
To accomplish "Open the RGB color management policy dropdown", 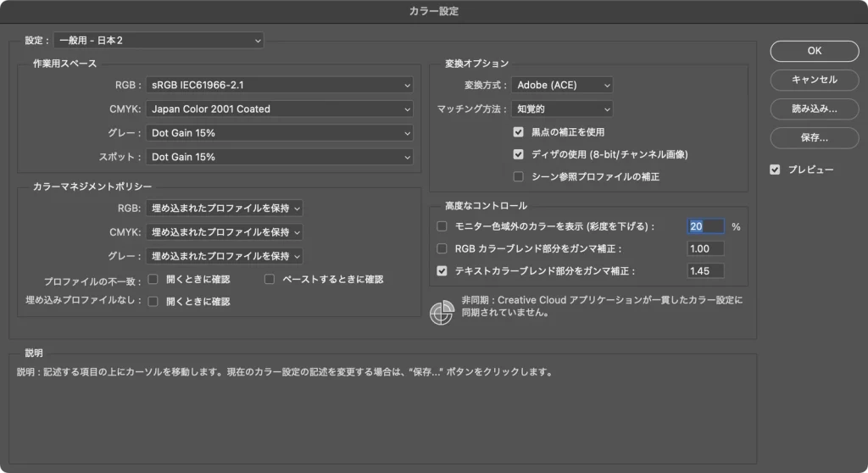I will click(x=224, y=209).
